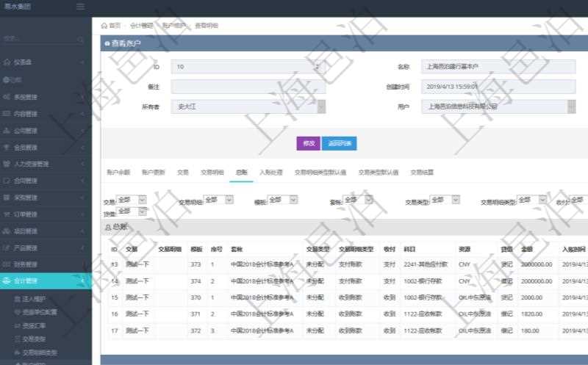
Task: Switch to the 交易类型默认值 tab
Action: tap(379, 173)
